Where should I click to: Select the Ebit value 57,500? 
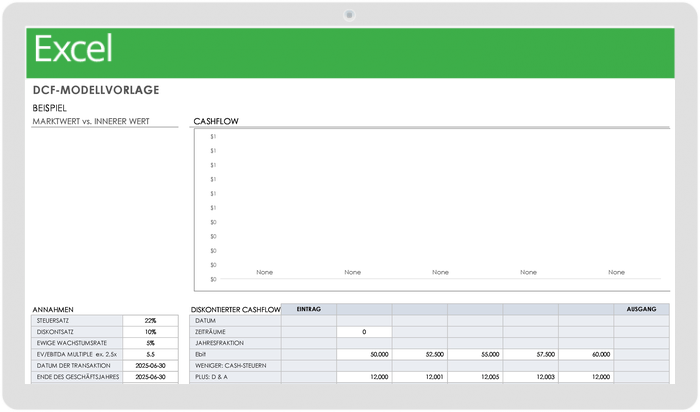[530, 354]
